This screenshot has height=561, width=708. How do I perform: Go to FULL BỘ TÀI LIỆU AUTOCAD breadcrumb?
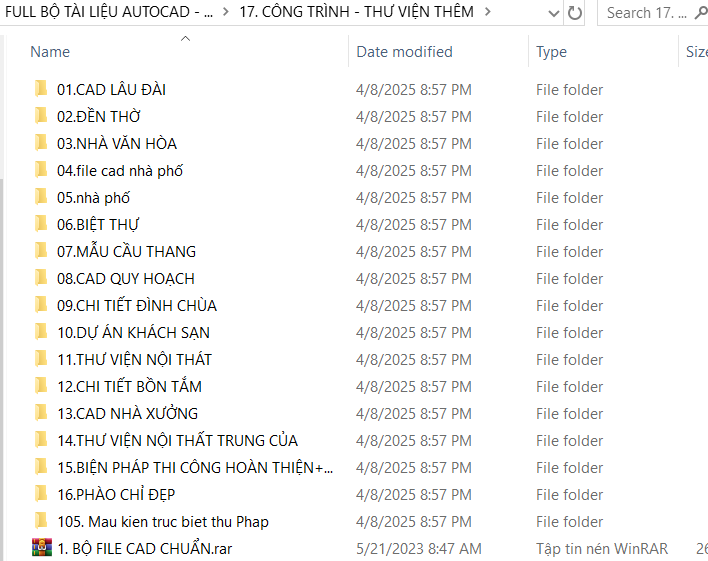(109, 12)
